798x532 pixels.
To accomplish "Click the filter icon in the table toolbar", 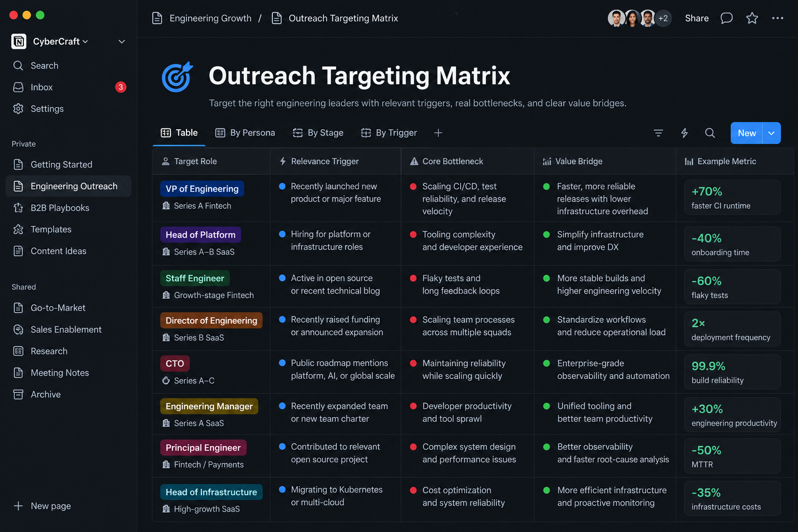I will pyautogui.click(x=658, y=133).
